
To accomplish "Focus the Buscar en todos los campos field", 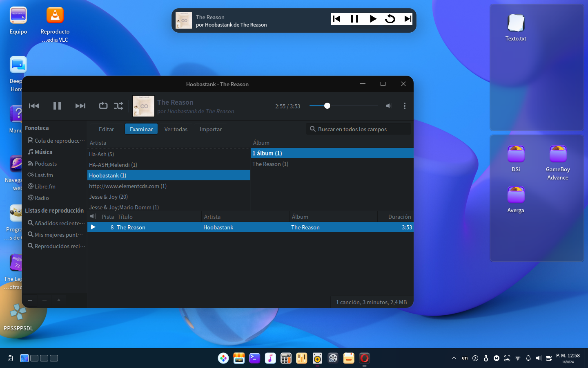I will pyautogui.click(x=359, y=129).
